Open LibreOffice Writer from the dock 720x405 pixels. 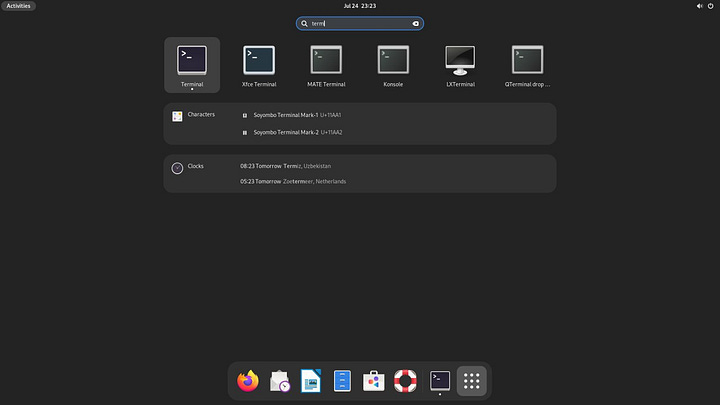click(311, 381)
